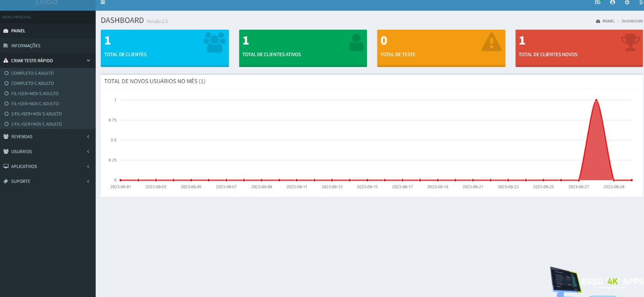Click the person icon on Clientes Ativos card
Screen dimensions: 644x297
356,42
